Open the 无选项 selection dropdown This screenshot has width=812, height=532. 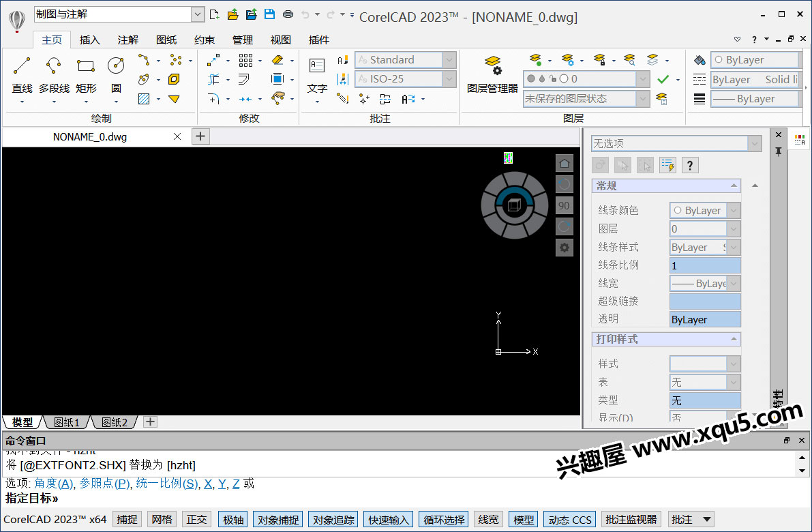[755, 143]
